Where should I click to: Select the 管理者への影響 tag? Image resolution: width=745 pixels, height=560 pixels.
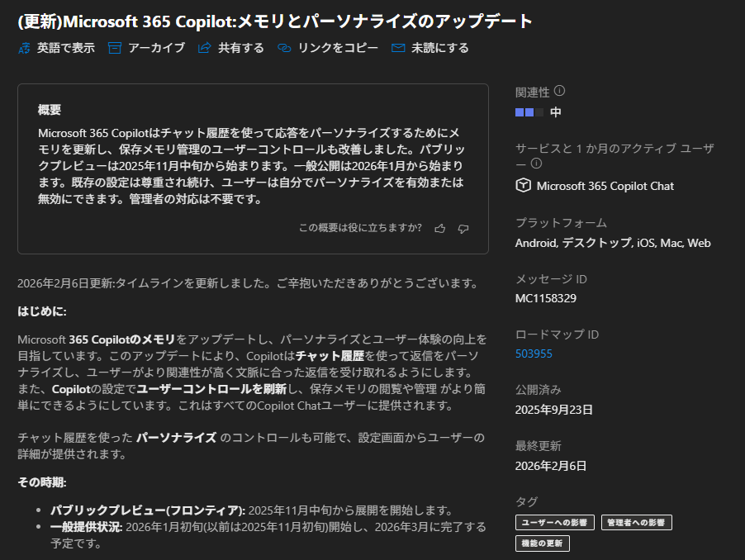pos(636,522)
